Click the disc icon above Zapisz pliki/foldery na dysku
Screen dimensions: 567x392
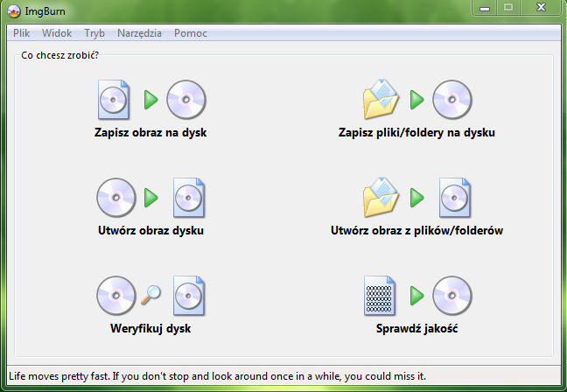coord(452,100)
